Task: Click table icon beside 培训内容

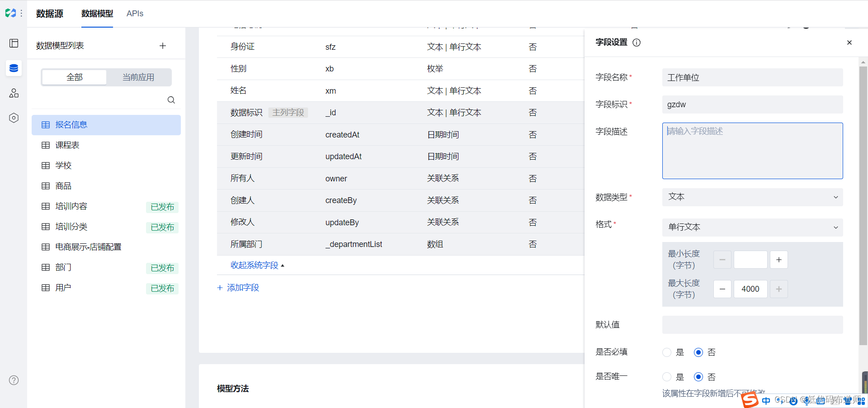Action: click(x=46, y=206)
